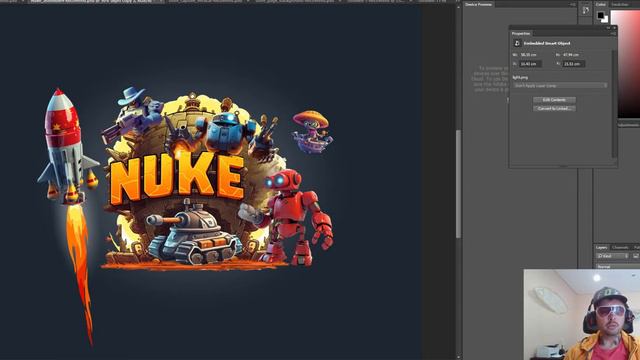Click the Edit Contents button
Image resolution: width=640 pixels, height=360 pixels.
pyautogui.click(x=554, y=100)
